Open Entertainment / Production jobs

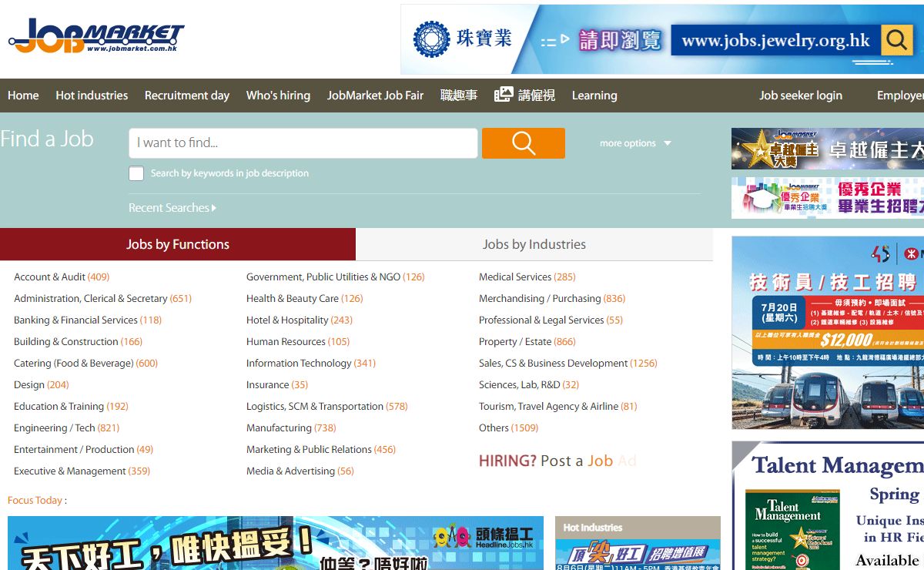pyautogui.click(x=83, y=449)
